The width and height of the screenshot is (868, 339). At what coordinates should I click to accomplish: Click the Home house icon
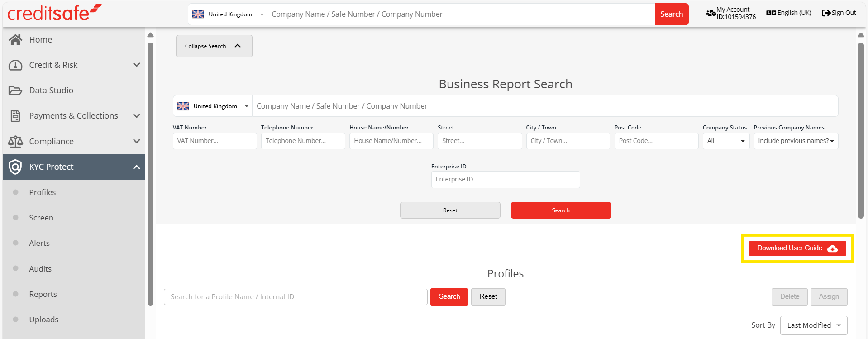15,40
